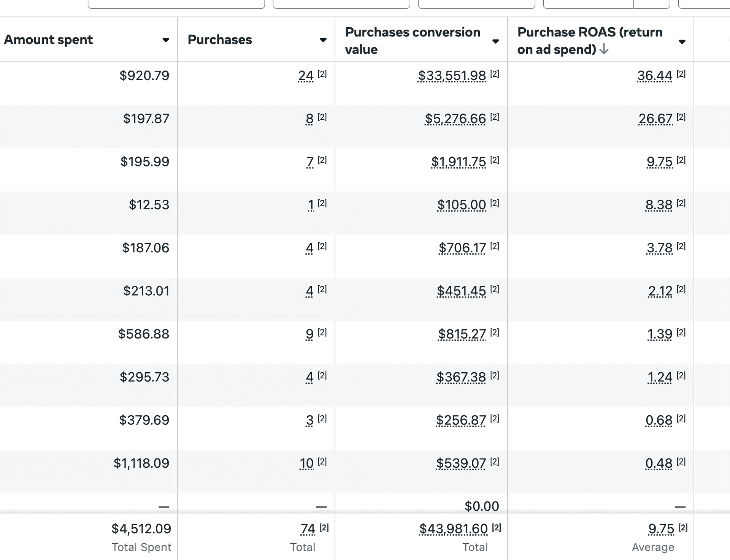Open the $33,551.98 conversion value details
This screenshot has width=730, height=560.
pyautogui.click(x=452, y=76)
